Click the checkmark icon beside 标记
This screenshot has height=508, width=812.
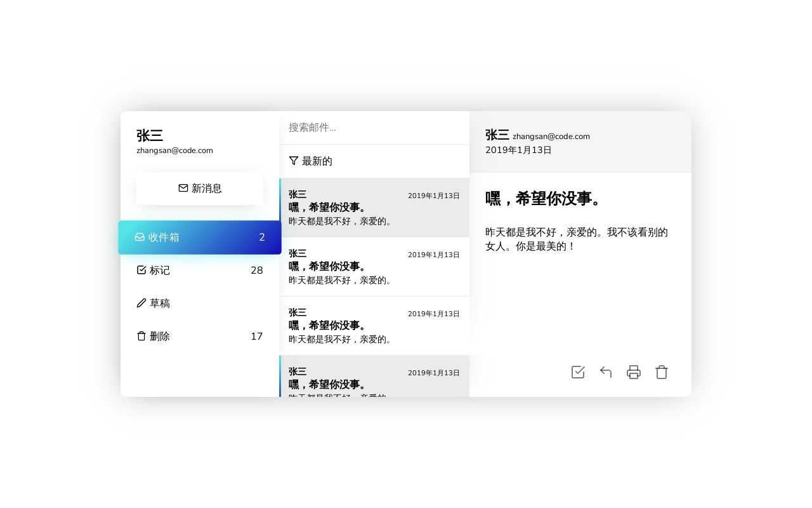tap(141, 270)
